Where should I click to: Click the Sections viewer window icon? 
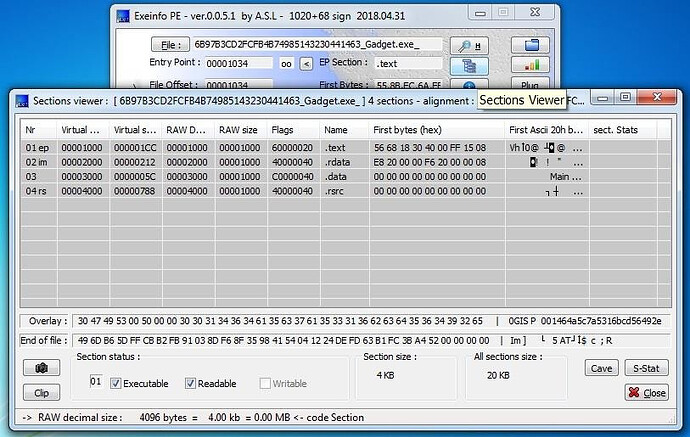(22, 100)
